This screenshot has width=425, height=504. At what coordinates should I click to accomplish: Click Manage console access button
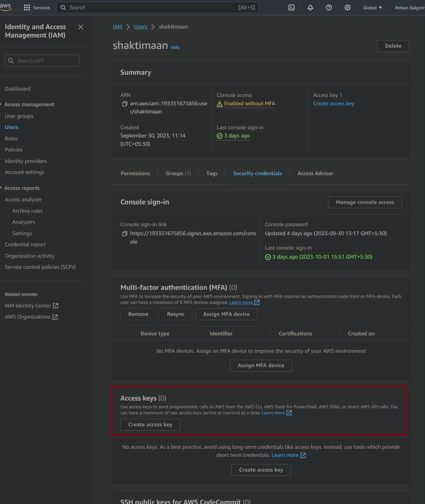pyautogui.click(x=365, y=202)
